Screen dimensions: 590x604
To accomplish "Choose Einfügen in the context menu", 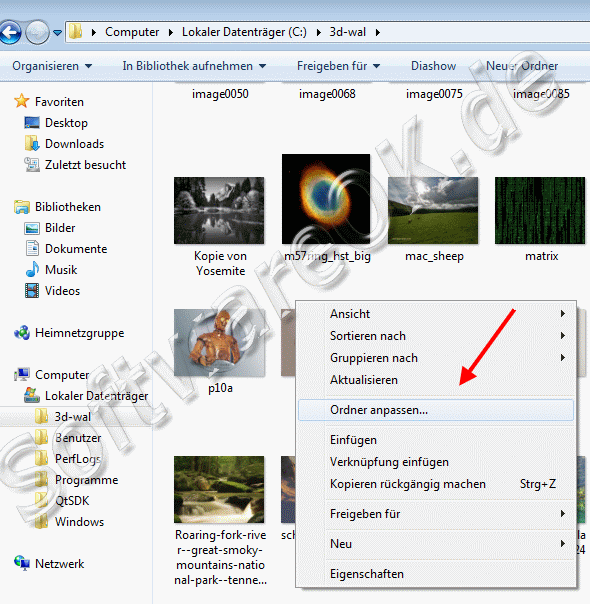I will click(x=436, y=440).
